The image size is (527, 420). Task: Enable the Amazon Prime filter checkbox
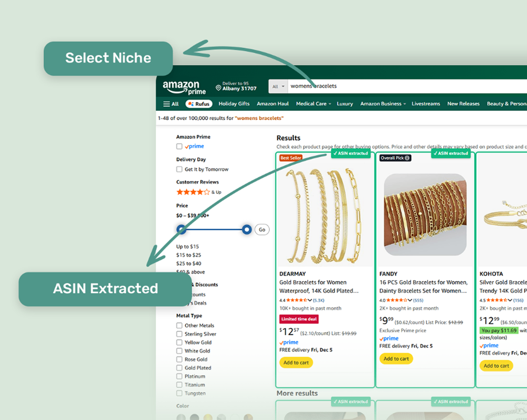coord(179,146)
